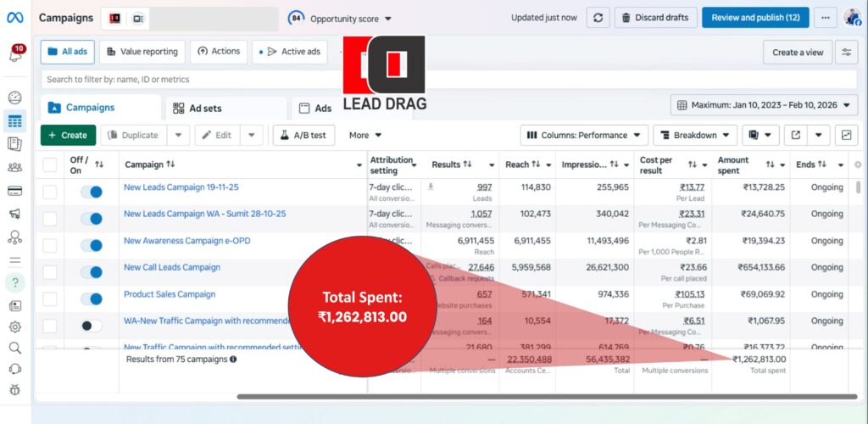
Task: Open filter sliders icon beside Create a view
Action: 846,52
